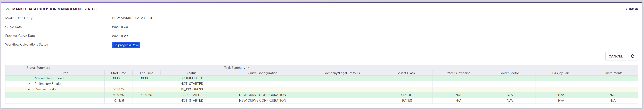This screenshot has height=110, width=644.
Task: Expand the Overlay Breaks row
Action: [29, 90]
